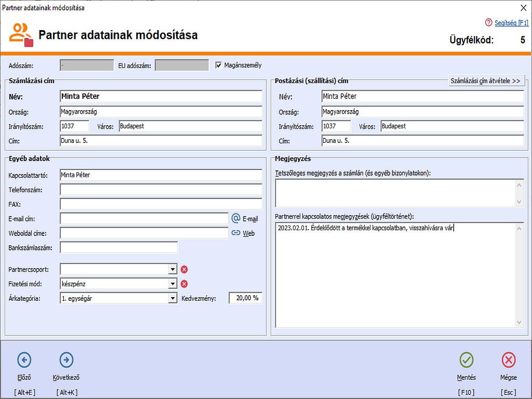
Task: Expand the Fizetési mód dropdown
Action: pyautogui.click(x=173, y=284)
